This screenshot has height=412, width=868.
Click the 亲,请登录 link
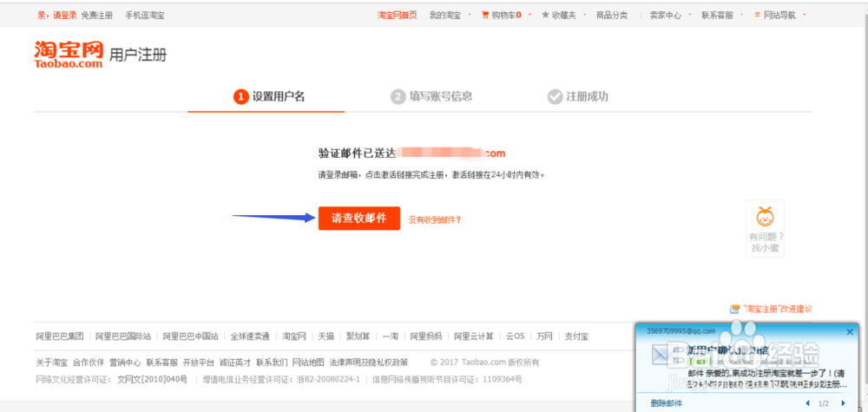[x=57, y=16]
